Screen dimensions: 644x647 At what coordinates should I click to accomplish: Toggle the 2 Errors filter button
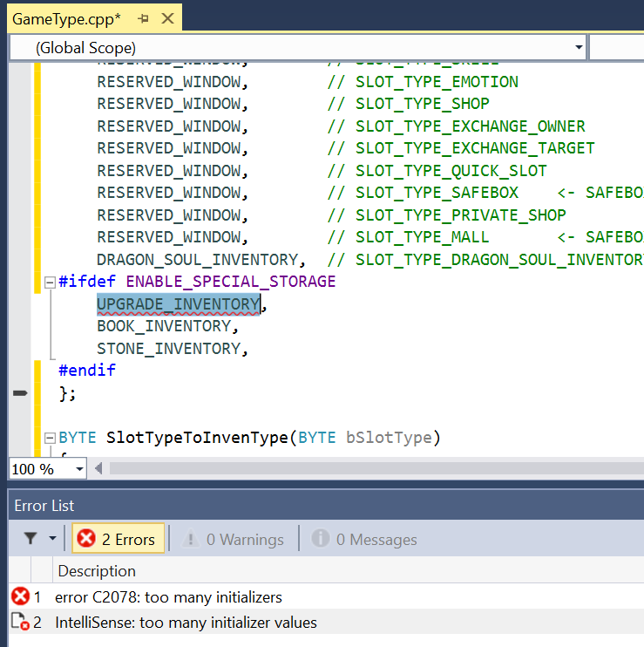[x=118, y=539]
